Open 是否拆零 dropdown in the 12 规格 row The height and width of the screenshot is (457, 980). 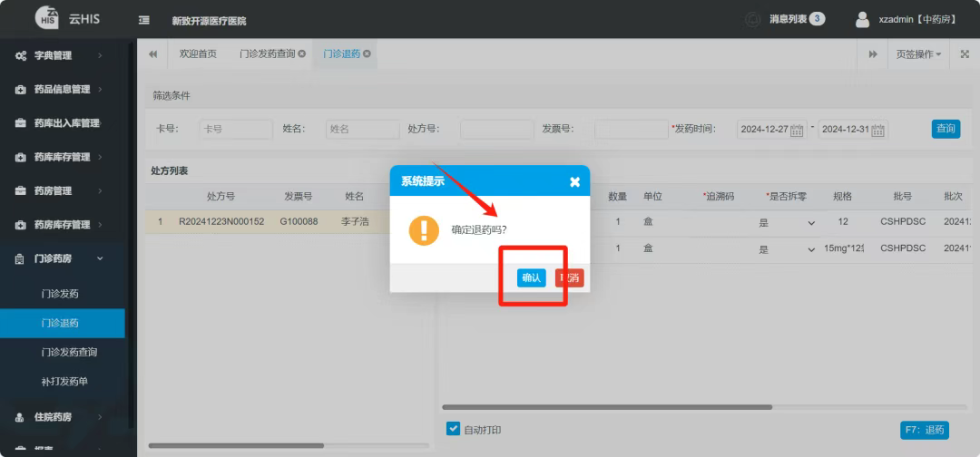(811, 223)
